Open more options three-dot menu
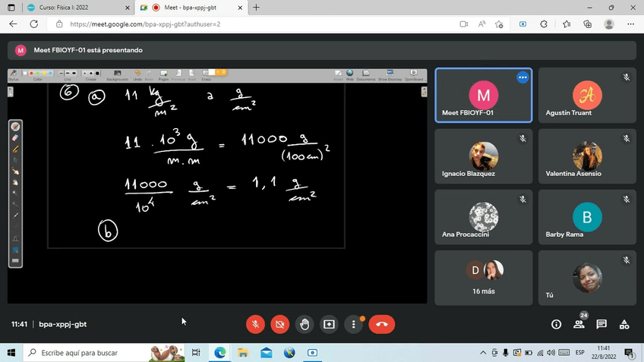This screenshot has height=362, width=644. (354, 324)
